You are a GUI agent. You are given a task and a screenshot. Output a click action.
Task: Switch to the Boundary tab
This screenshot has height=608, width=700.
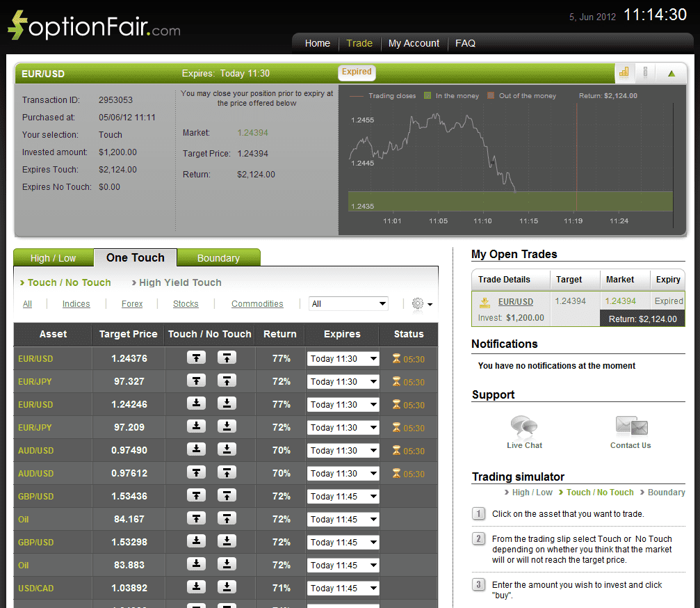point(218,257)
